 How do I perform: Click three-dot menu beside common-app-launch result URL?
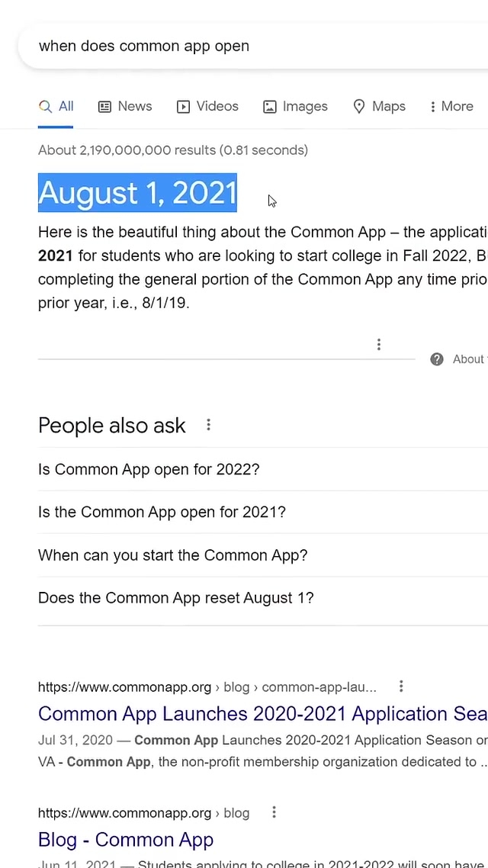tap(401, 686)
